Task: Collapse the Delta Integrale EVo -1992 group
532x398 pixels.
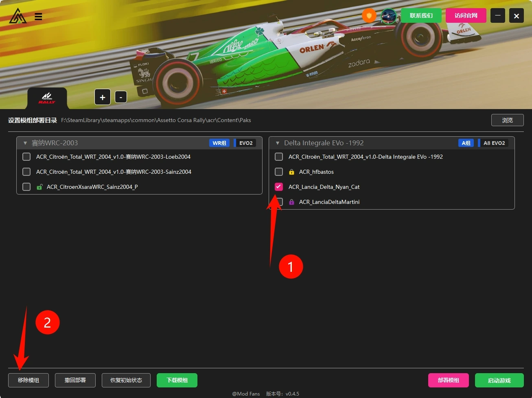Action: pyautogui.click(x=278, y=143)
